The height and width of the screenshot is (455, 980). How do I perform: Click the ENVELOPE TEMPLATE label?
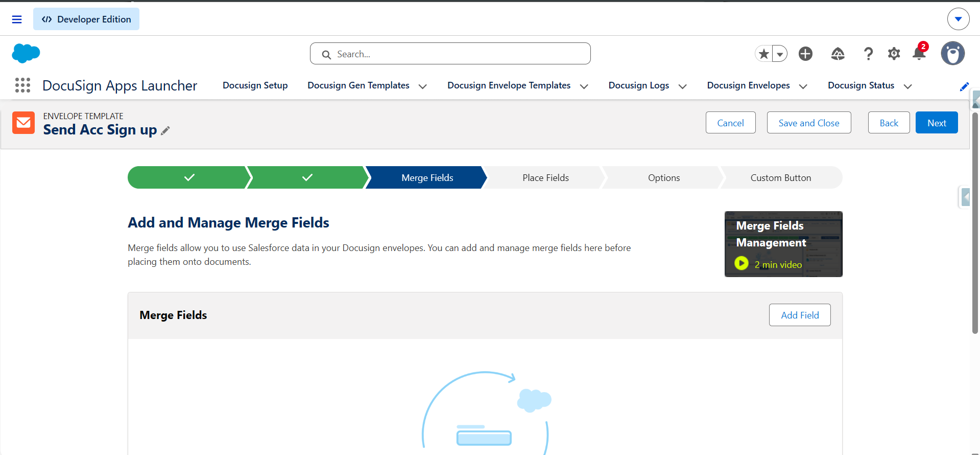point(83,116)
